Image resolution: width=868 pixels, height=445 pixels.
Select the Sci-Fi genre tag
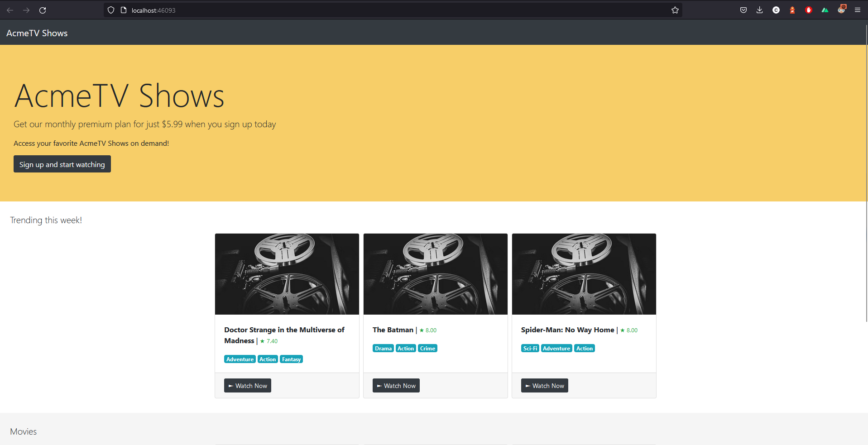coord(530,348)
